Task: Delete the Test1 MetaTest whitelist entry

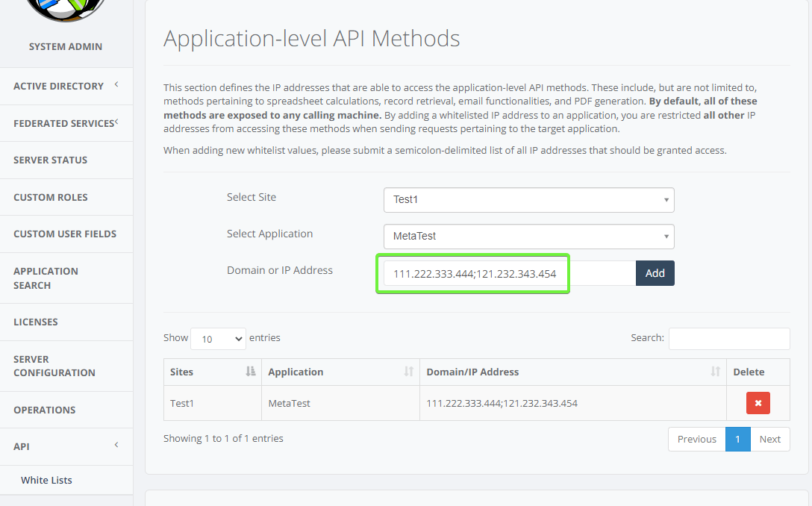Action: [758, 403]
